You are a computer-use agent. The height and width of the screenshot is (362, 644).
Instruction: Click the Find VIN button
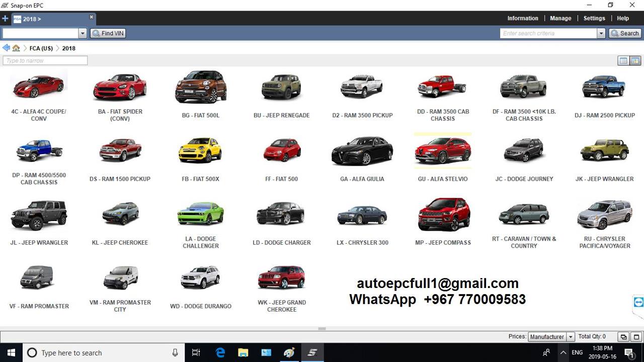(x=108, y=33)
